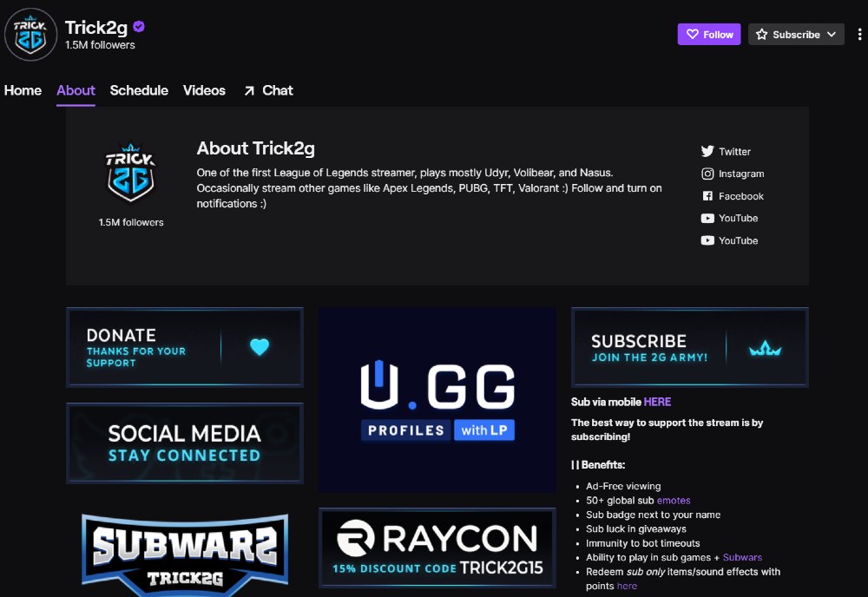Open the Subwars link in benefits list
The height and width of the screenshot is (597, 868).
742,558
